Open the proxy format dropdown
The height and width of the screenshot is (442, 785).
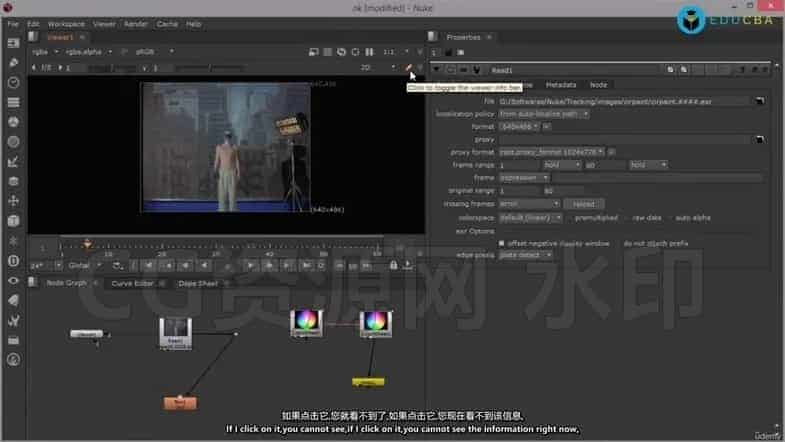pos(552,152)
